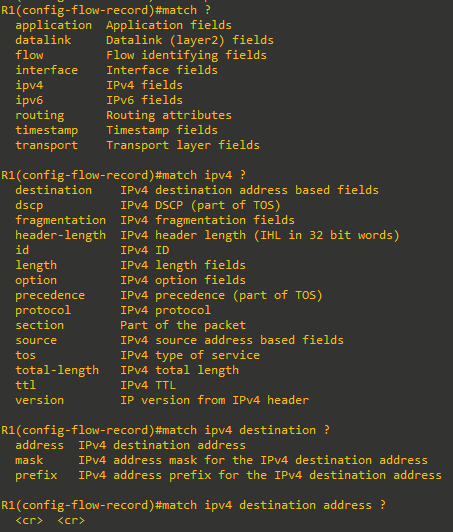Click the 'dscp' option under ipv4
Image resolution: width=453 pixels, height=532 pixels.
(29, 206)
